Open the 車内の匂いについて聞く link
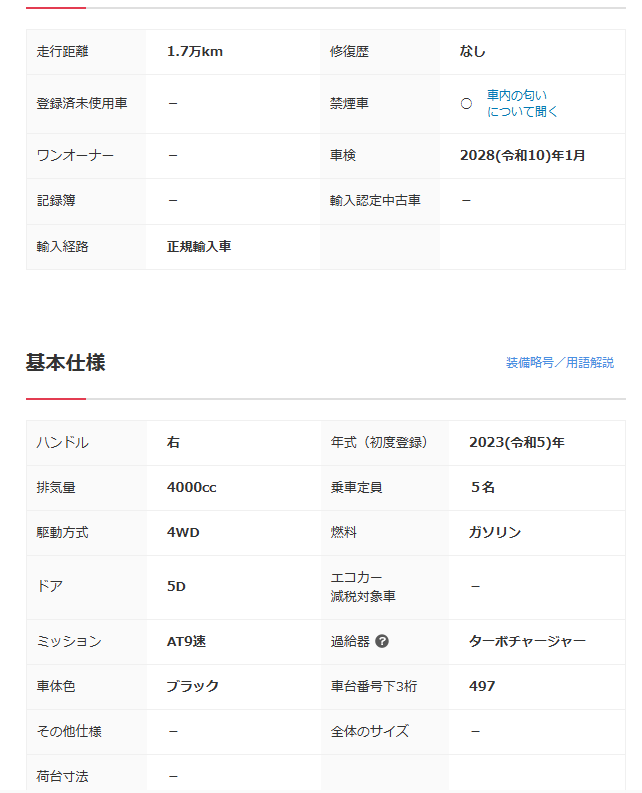The height and width of the screenshot is (793, 642). [522, 103]
